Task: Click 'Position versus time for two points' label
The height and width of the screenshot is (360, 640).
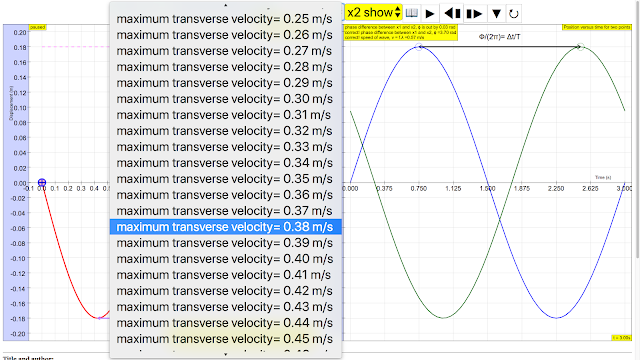Action: pyautogui.click(x=597, y=27)
